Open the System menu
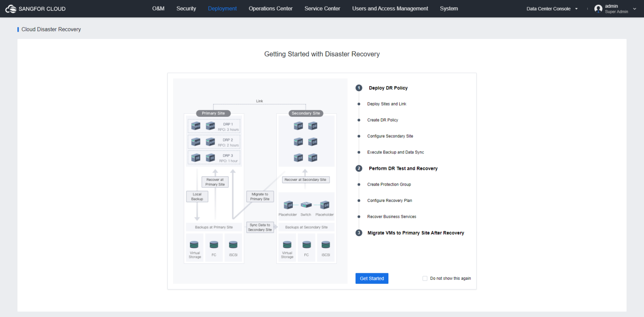 point(449,9)
